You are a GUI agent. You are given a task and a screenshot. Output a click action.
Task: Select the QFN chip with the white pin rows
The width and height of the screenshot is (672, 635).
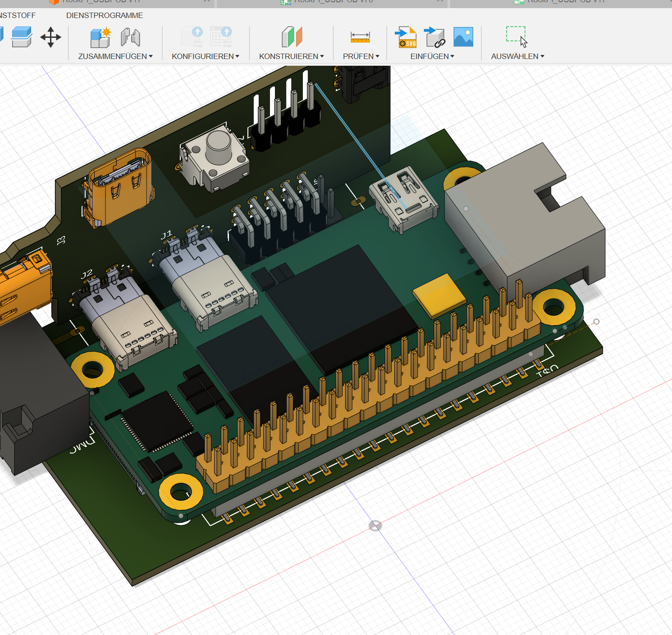(x=156, y=422)
